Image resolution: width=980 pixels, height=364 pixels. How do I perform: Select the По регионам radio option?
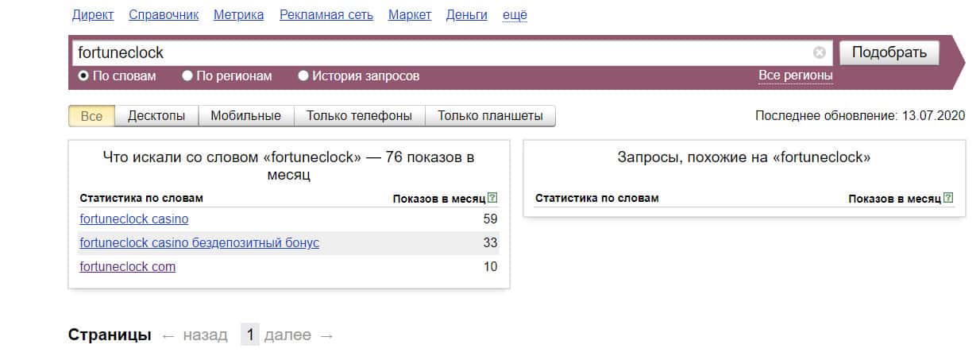227,76
